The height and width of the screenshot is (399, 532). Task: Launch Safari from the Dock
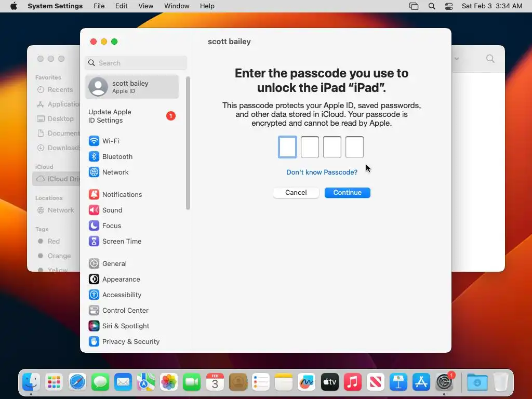[77, 382]
